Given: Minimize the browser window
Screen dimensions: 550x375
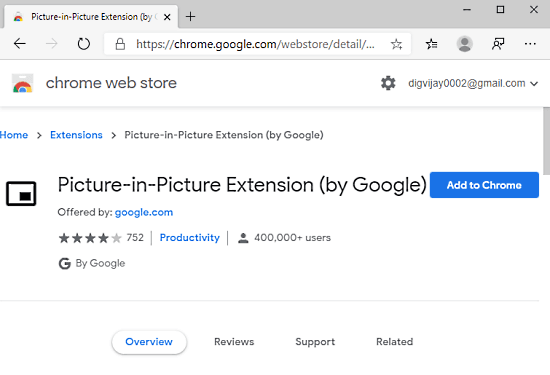Looking at the screenshot, I should click(x=467, y=10).
